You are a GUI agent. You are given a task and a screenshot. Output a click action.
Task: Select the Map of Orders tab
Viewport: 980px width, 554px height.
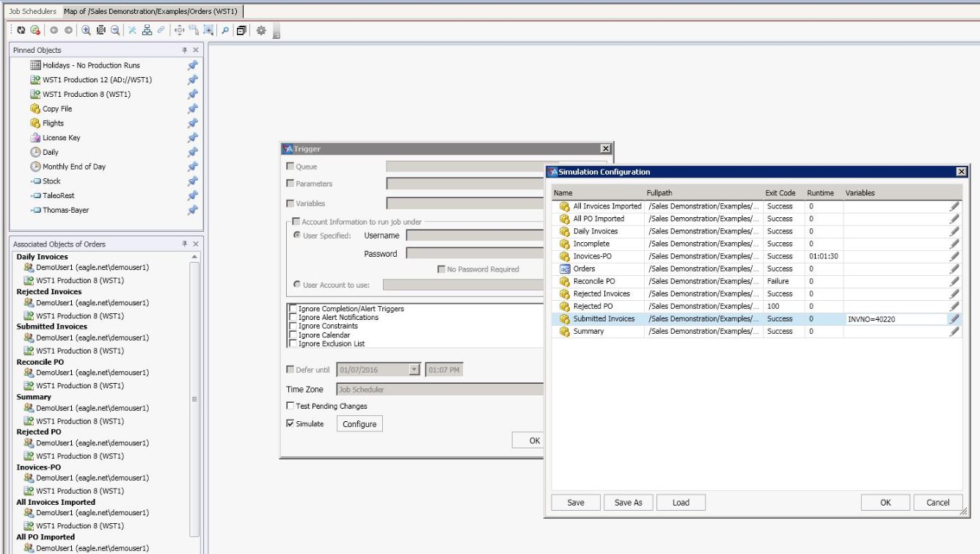point(152,11)
